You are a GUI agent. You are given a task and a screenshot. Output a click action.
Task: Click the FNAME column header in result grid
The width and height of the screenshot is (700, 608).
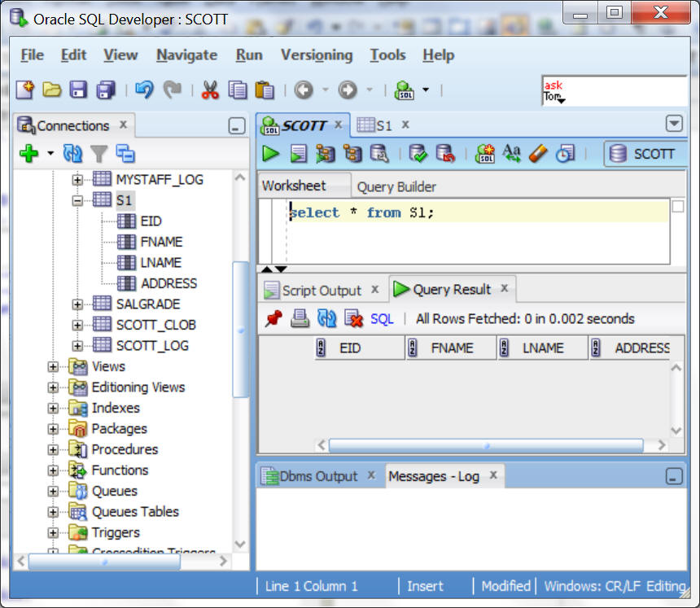pos(451,348)
